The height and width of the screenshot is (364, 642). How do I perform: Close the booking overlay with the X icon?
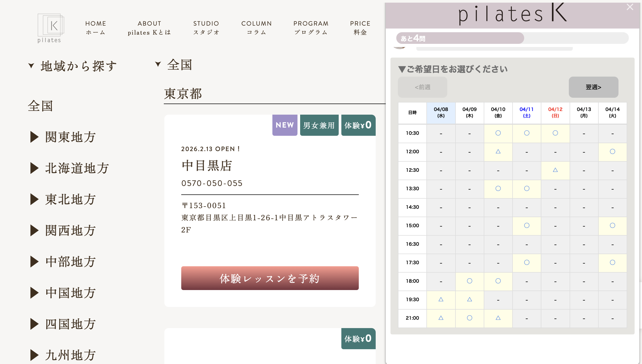630,7
